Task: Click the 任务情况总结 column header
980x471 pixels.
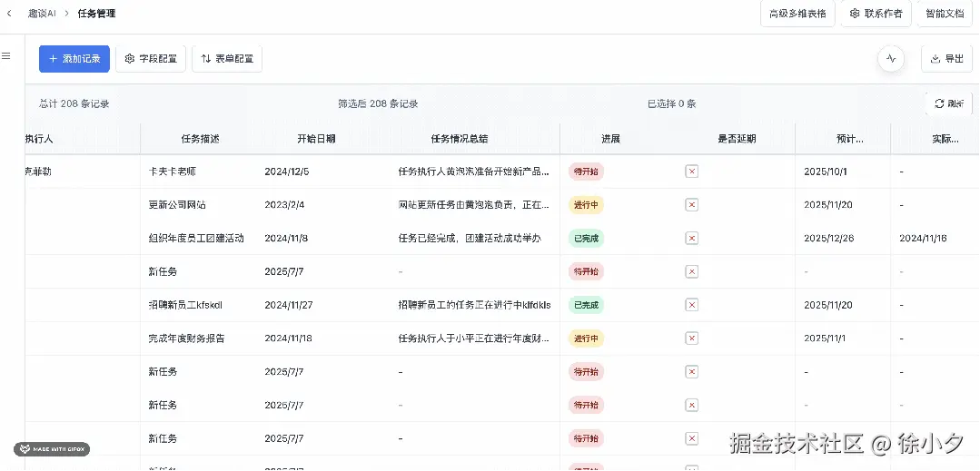Action: (x=460, y=139)
